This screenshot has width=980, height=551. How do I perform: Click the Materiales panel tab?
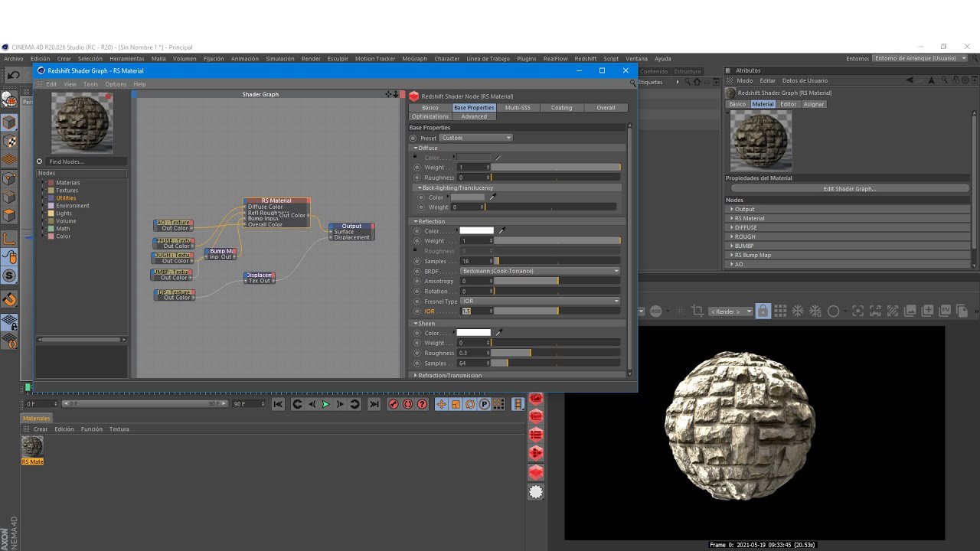36,419
